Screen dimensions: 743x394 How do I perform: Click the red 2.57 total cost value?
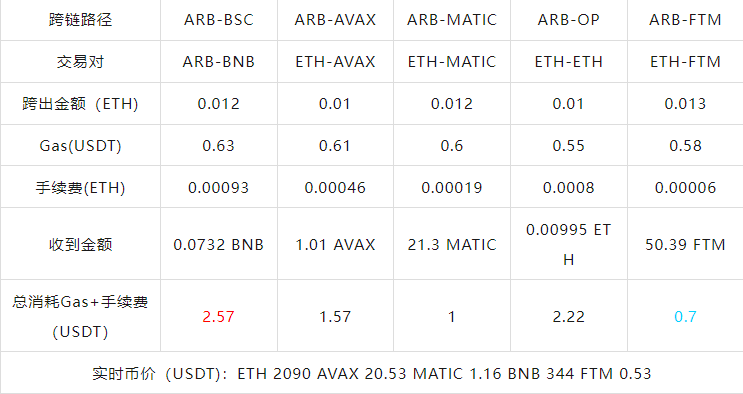(x=218, y=316)
